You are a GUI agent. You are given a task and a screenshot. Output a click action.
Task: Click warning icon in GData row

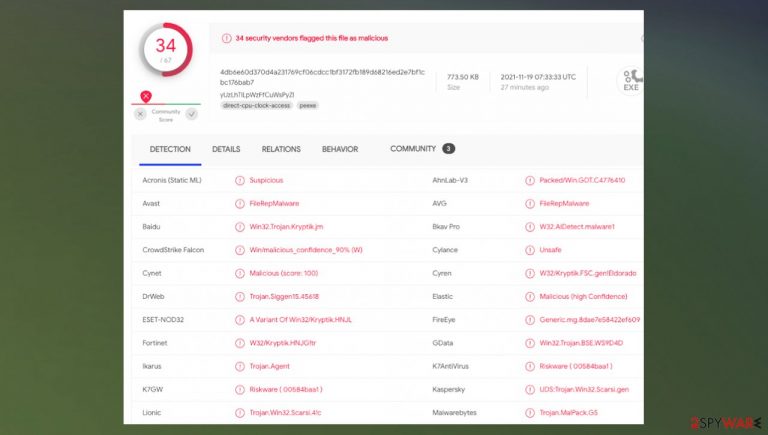point(529,343)
